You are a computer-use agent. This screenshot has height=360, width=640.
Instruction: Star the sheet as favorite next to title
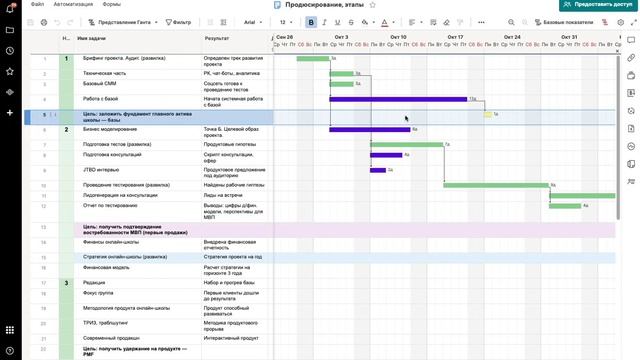click(372, 5)
